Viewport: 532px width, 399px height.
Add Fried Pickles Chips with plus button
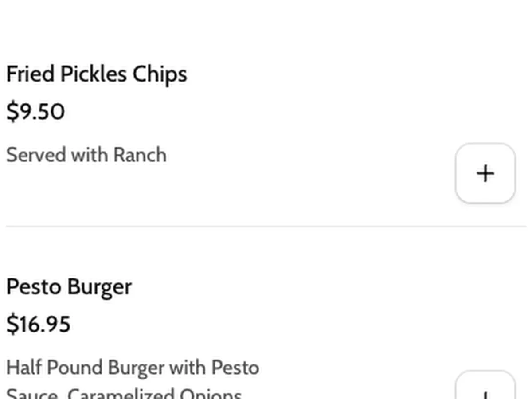(x=485, y=173)
